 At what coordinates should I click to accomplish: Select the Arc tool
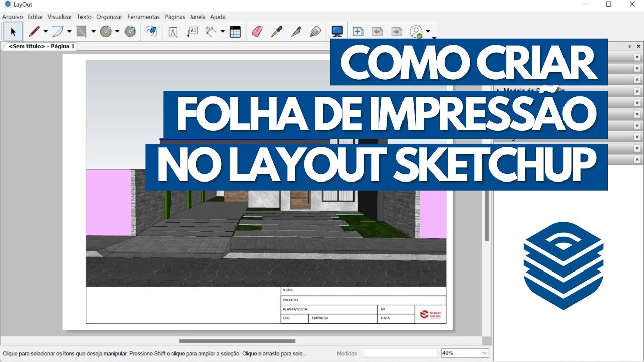point(58,32)
